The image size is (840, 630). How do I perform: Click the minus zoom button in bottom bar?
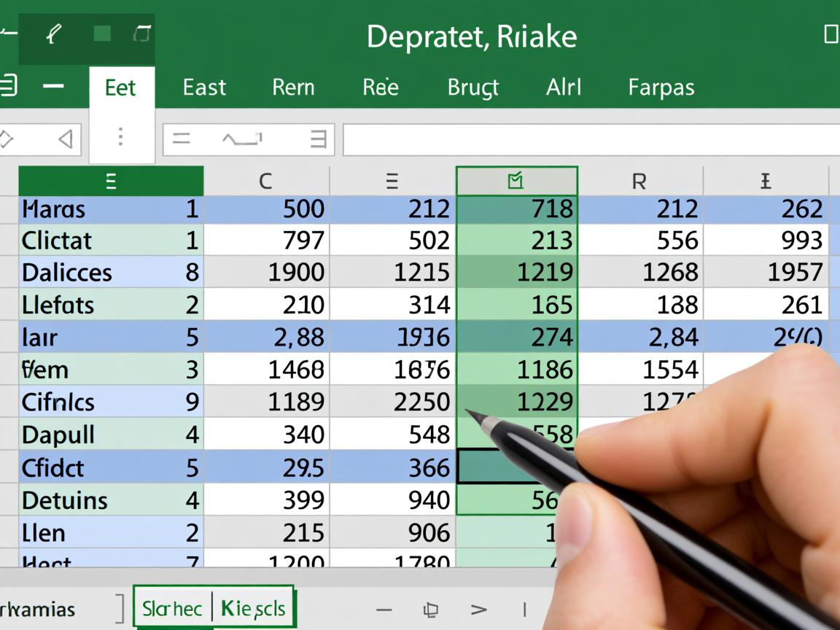(384, 610)
